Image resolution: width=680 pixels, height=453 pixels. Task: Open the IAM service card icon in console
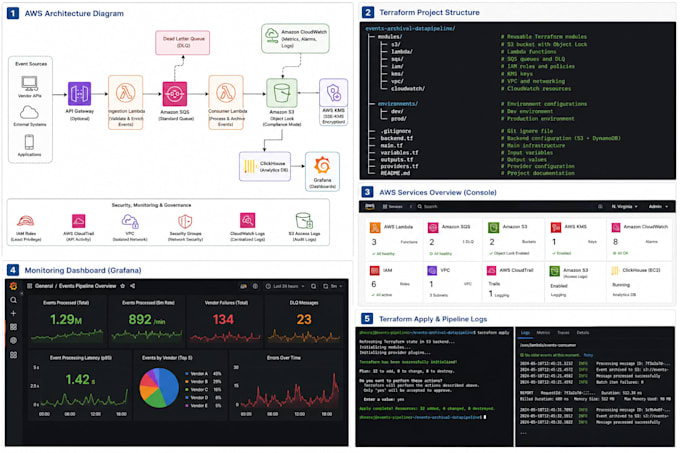coord(375,270)
